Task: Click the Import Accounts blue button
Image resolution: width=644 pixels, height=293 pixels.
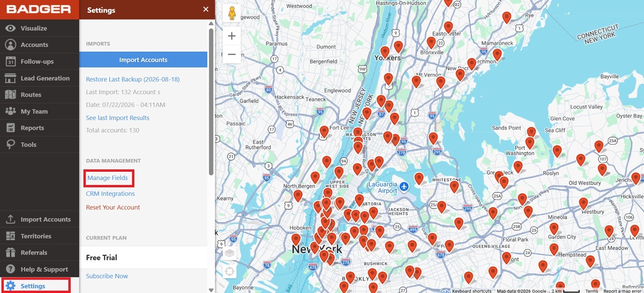Action: pos(143,60)
